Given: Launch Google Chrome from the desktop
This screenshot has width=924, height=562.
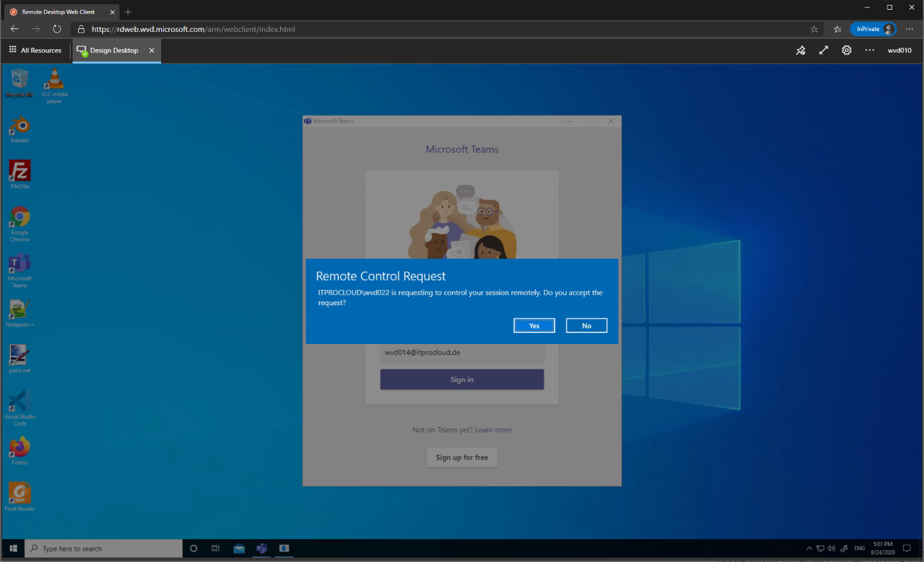Looking at the screenshot, I should [19, 224].
